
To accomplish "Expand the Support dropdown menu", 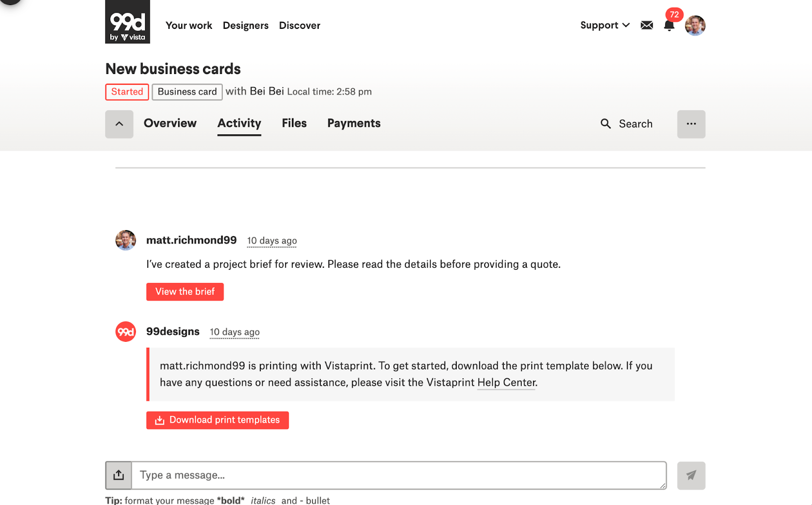I will pos(604,25).
